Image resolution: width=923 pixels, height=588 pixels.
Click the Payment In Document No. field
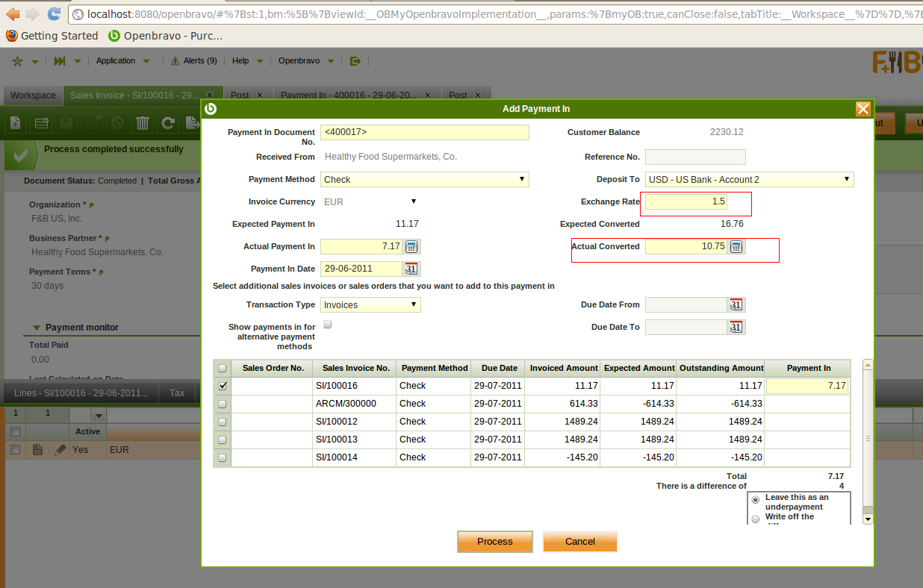point(425,132)
